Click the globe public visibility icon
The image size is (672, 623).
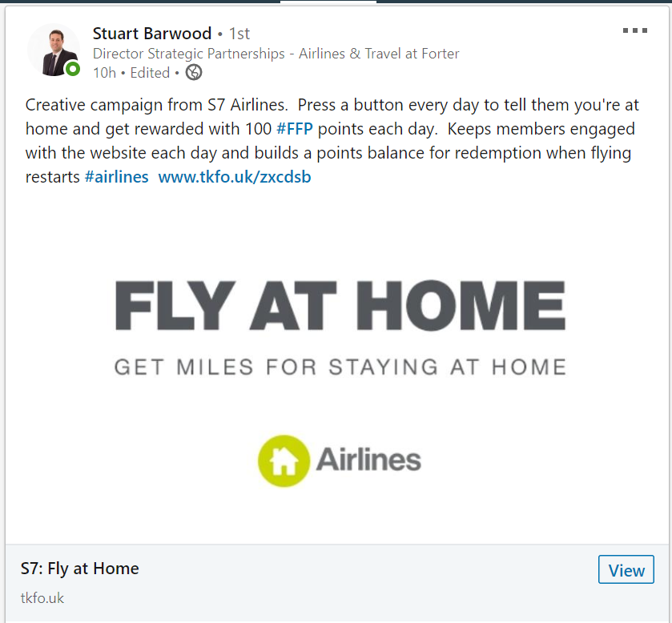194,73
